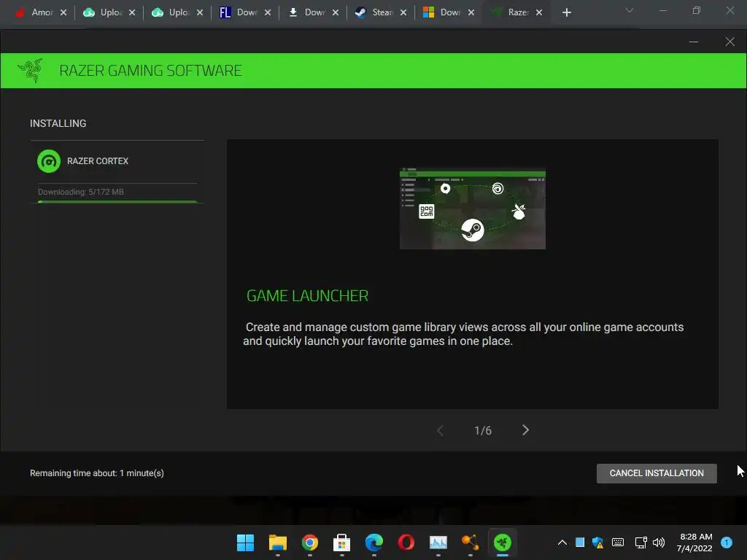The height and width of the screenshot is (560, 747).
Task: Open the chart monitor app in the taskbar
Action: pyautogui.click(x=438, y=542)
